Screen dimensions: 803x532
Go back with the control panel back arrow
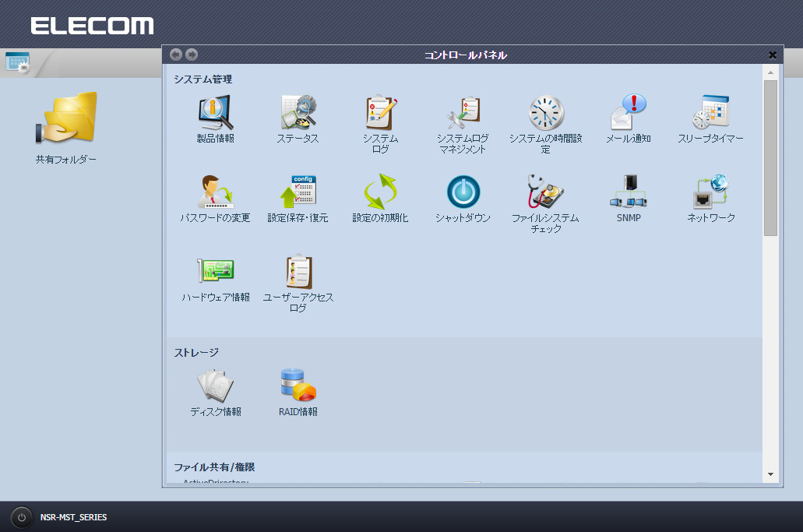[x=176, y=55]
